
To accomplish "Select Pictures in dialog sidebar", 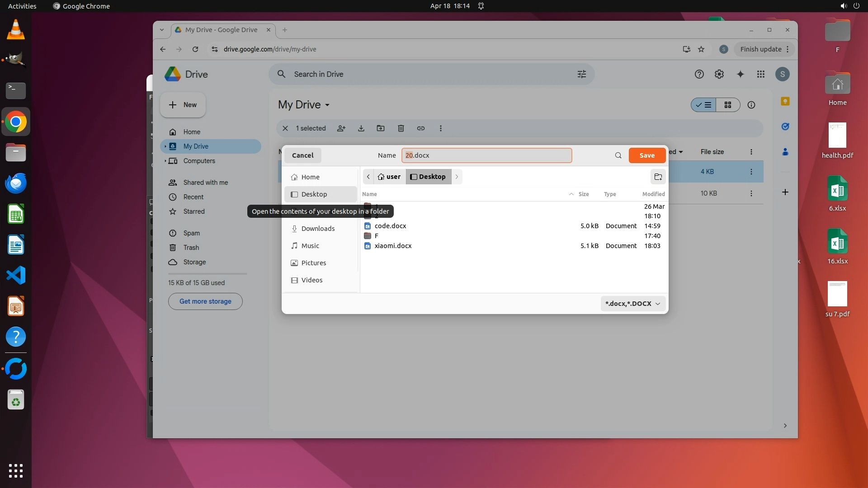I will (x=313, y=263).
